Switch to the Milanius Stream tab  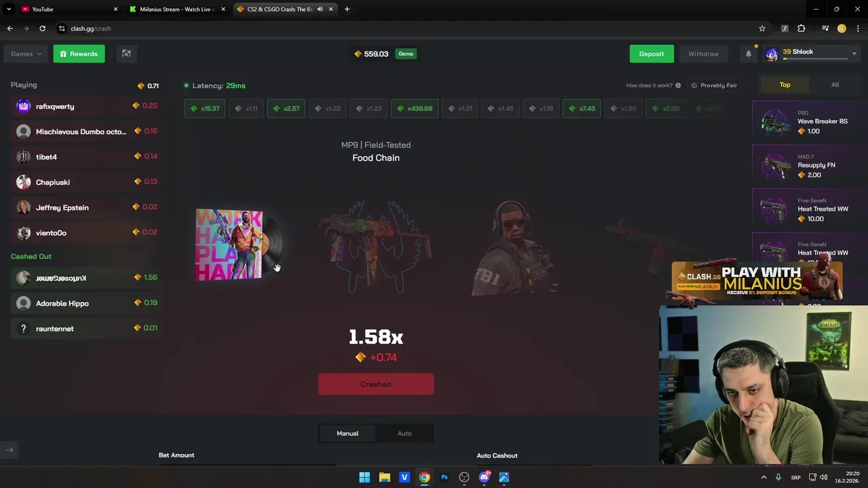[x=178, y=9]
